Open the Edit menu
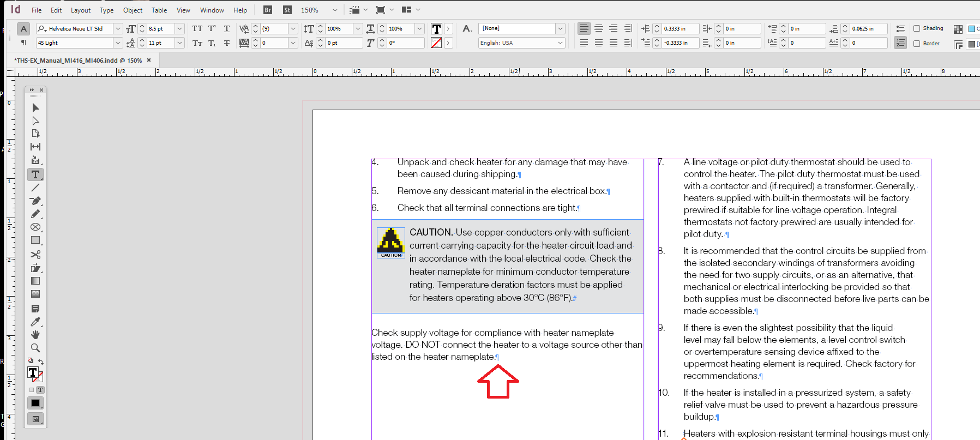Viewport: 980px width, 440px height. tap(56, 10)
